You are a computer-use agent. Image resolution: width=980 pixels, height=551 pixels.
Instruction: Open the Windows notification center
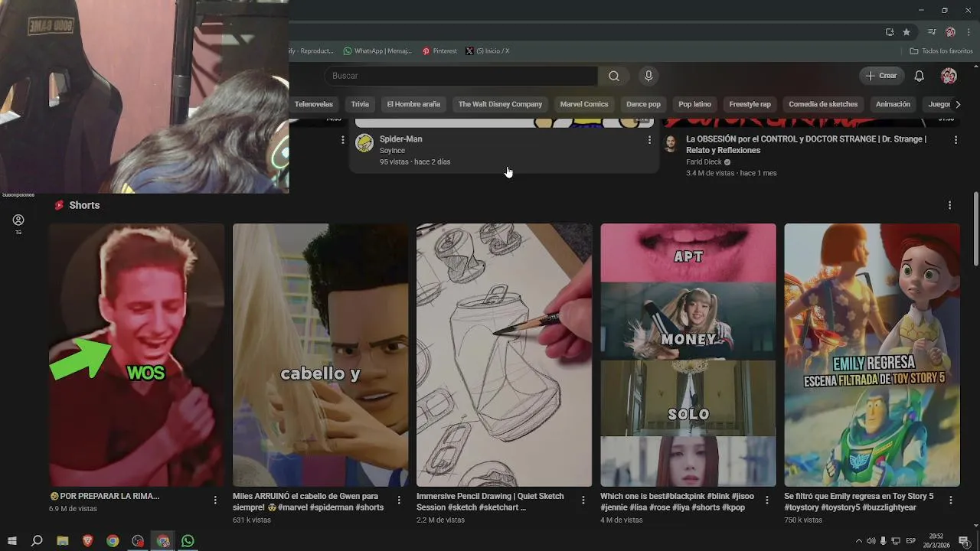(x=964, y=541)
